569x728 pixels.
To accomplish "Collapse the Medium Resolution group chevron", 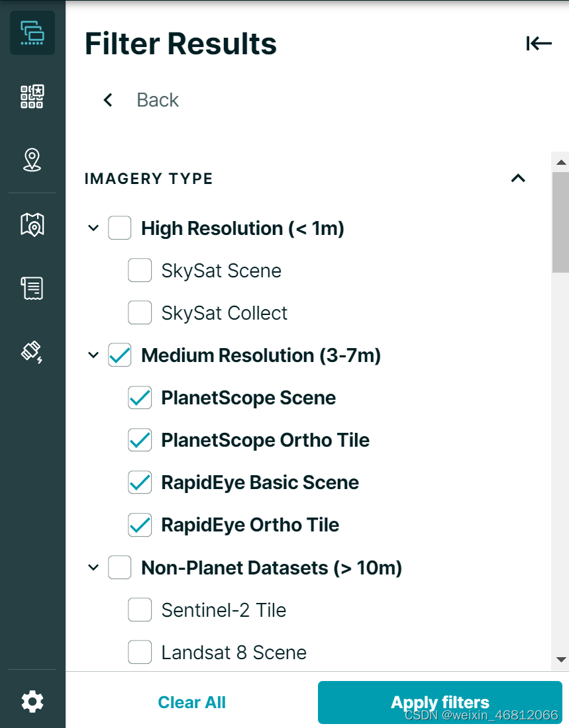I will 93,355.
